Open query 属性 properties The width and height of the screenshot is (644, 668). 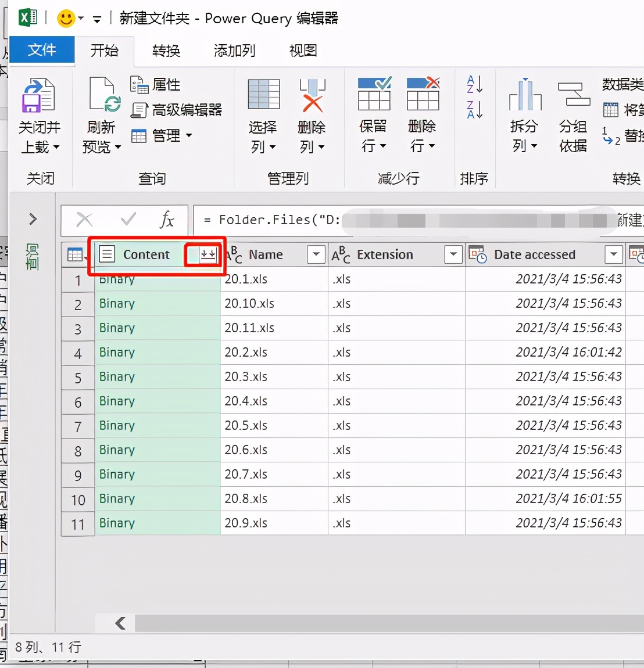[x=155, y=84]
